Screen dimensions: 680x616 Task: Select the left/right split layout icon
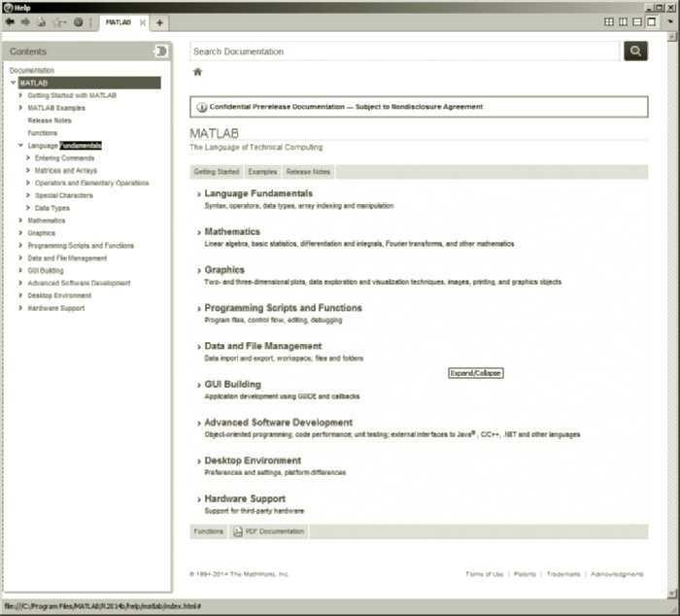tap(624, 21)
